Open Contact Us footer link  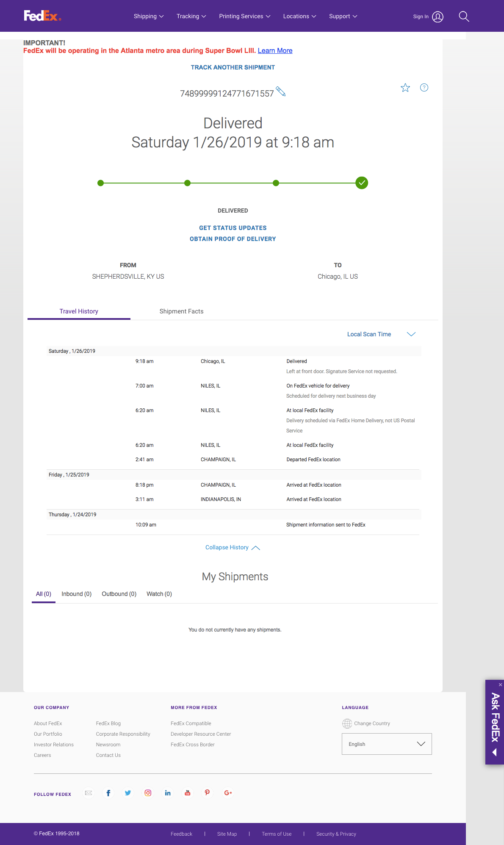click(x=108, y=755)
